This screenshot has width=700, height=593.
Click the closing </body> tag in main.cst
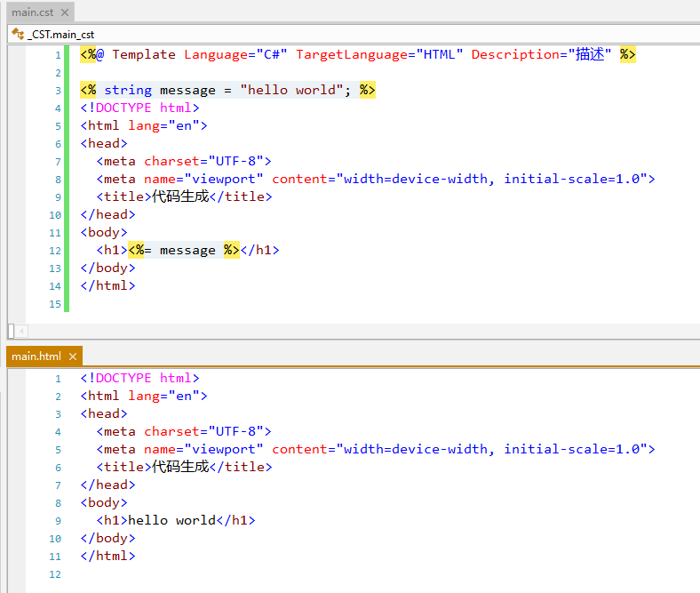(107, 268)
